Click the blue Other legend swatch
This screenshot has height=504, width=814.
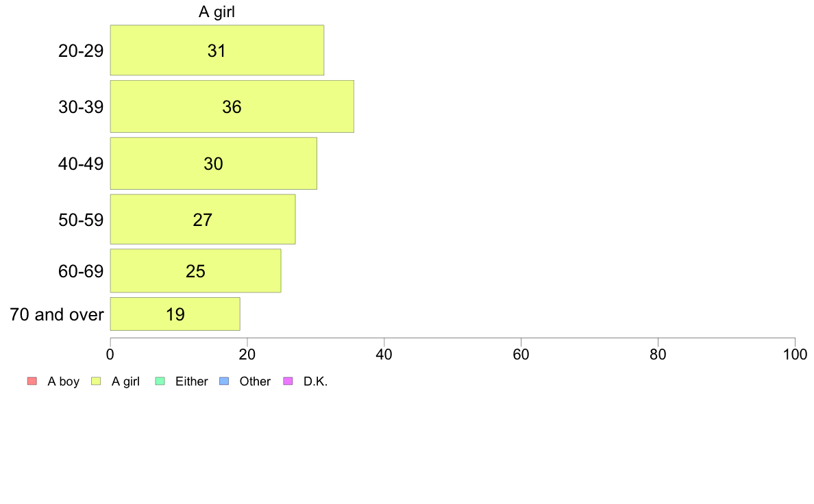(x=224, y=381)
